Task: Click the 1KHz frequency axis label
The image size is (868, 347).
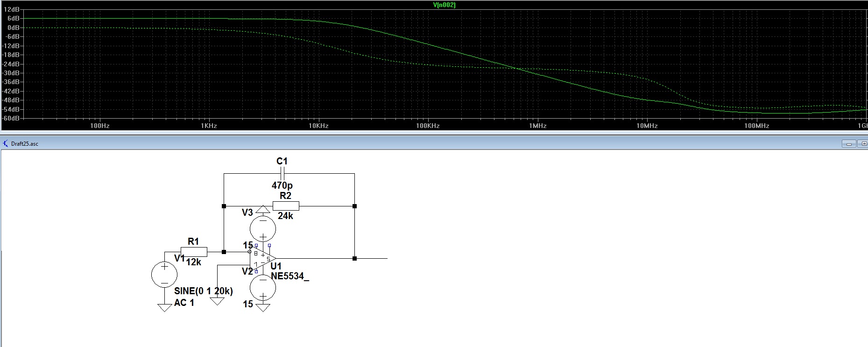Action: (209, 126)
